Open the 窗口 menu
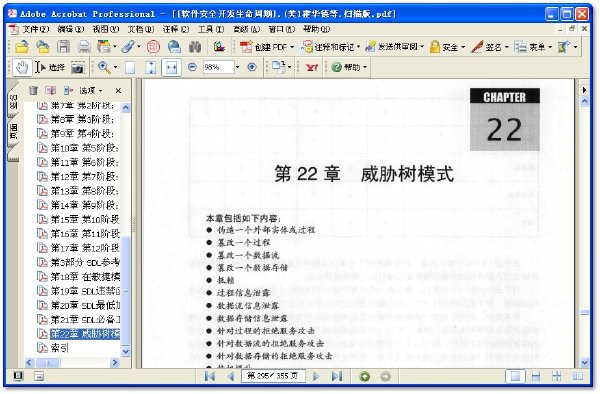Viewport: 600px width, 394px height. coord(282,29)
